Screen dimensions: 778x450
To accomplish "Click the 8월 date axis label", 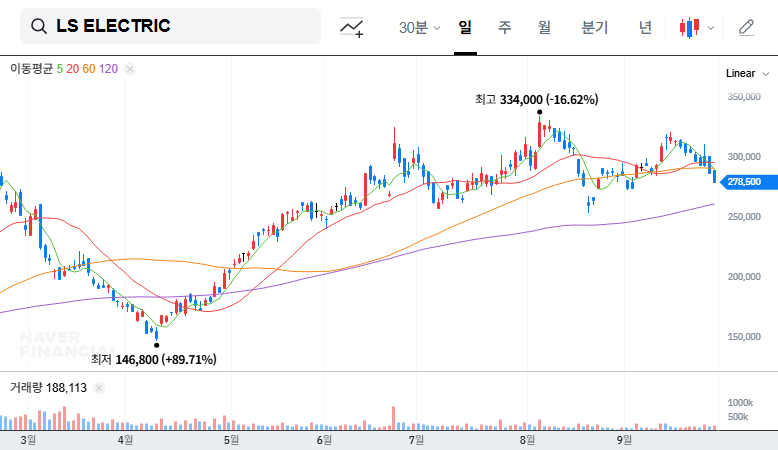I will (x=527, y=440).
